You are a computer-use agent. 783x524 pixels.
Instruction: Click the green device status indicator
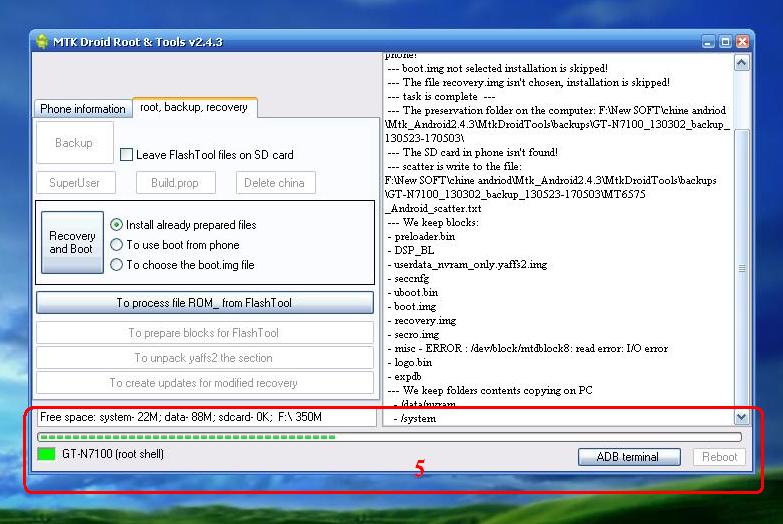point(46,454)
